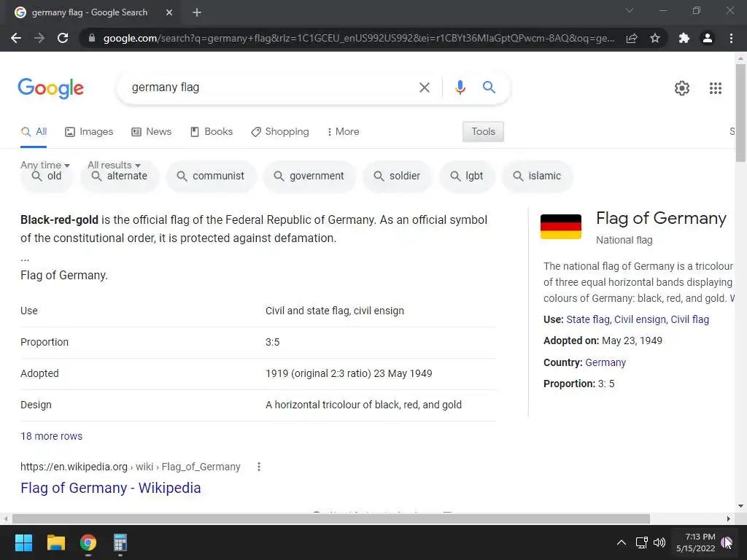747x560 pixels.
Task: Click the Google logo
Action: [x=51, y=88]
